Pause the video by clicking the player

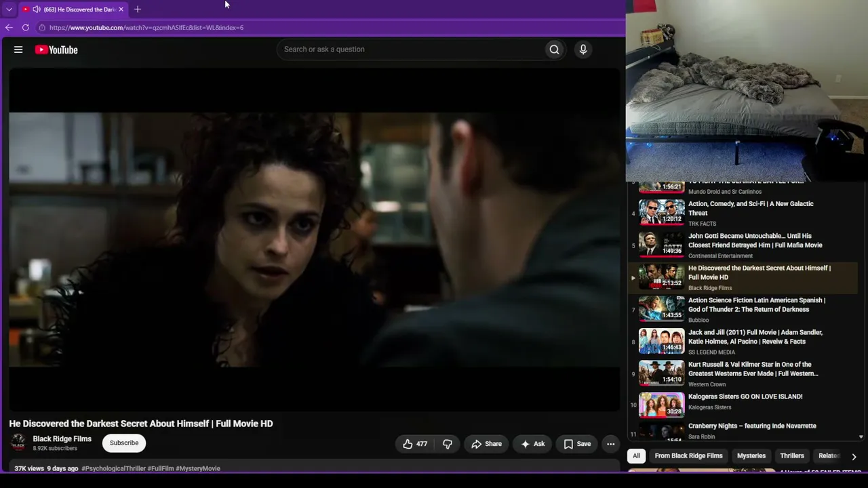tap(315, 240)
